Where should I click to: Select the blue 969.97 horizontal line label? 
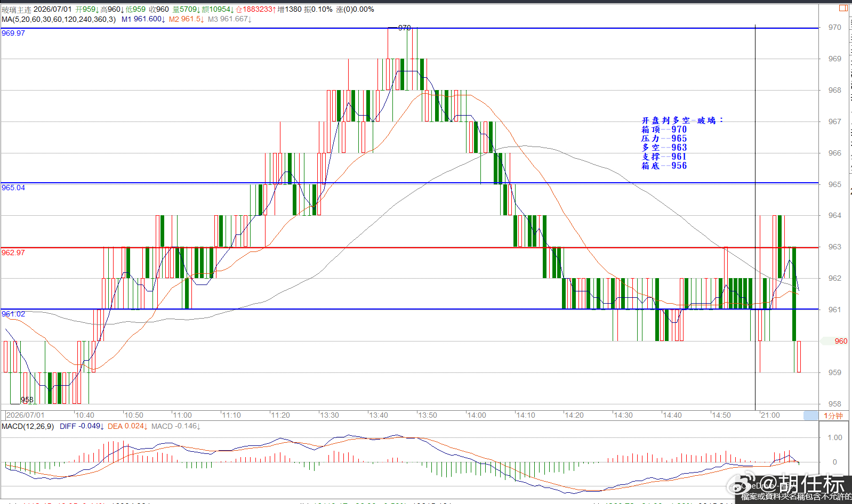tap(13, 33)
